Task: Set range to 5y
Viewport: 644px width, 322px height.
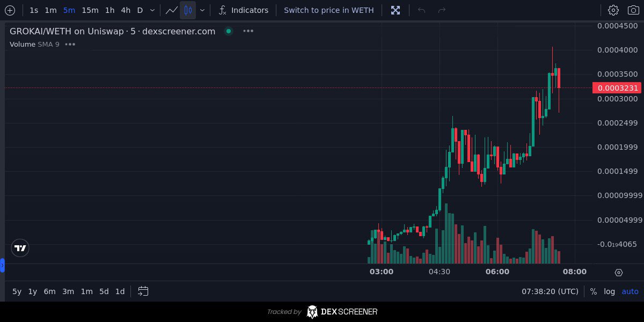Action: click(x=17, y=291)
